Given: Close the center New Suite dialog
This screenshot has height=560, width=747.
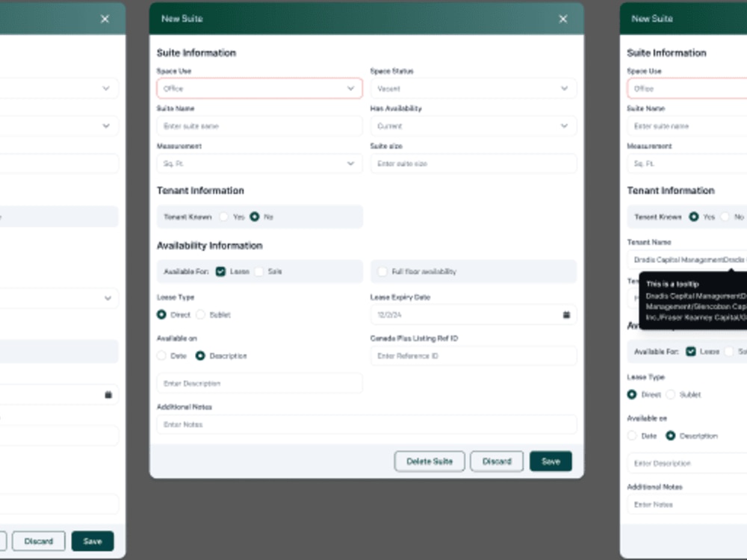Looking at the screenshot, I should [563, 19].
